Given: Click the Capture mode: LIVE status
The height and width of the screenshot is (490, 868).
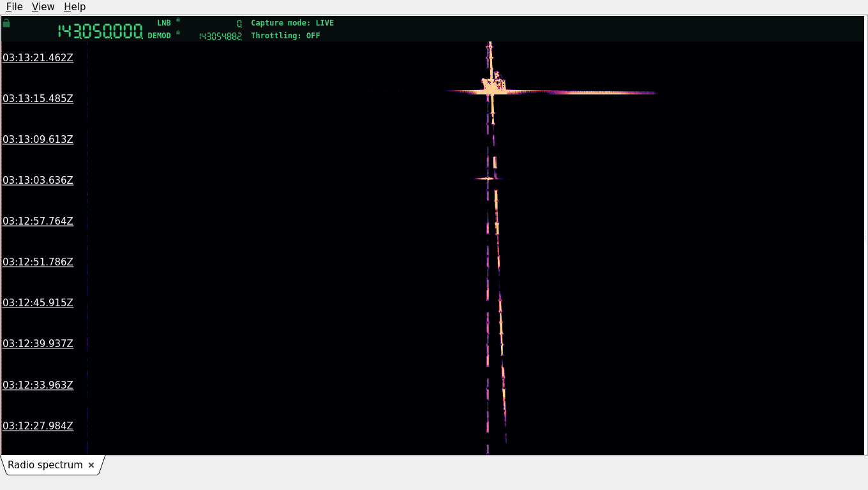Looking at the screenshot, I should (292, 23).
